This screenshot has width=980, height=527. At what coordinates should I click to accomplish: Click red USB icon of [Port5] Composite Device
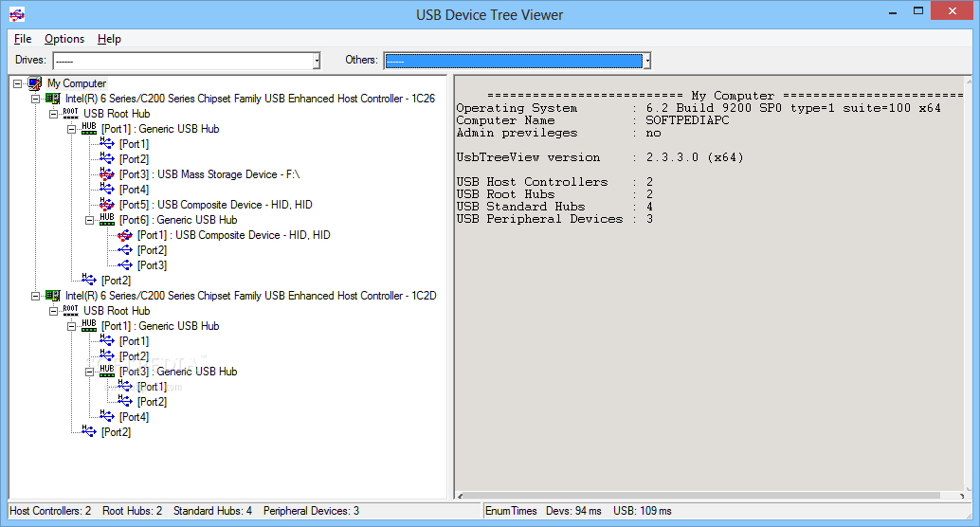107,204
